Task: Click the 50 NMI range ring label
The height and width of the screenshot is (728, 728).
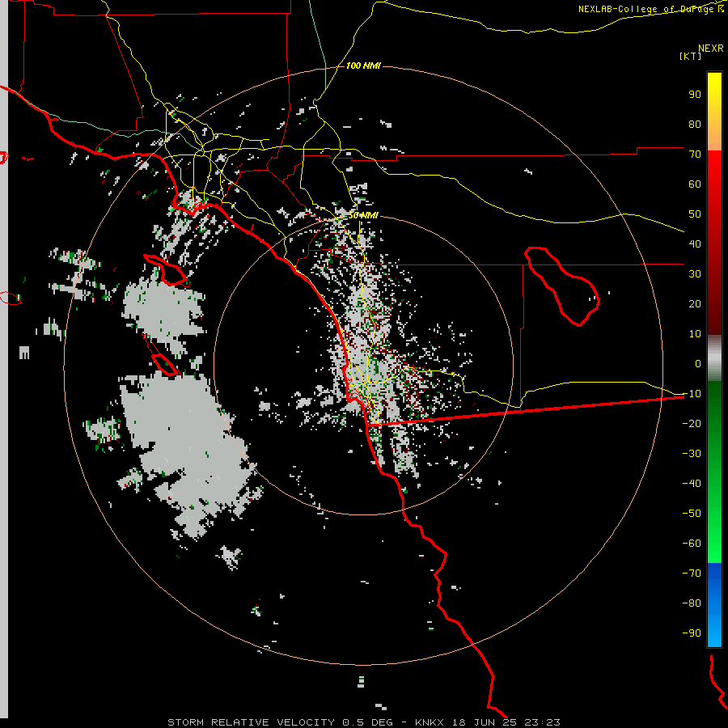Action: tap(363, 216)
